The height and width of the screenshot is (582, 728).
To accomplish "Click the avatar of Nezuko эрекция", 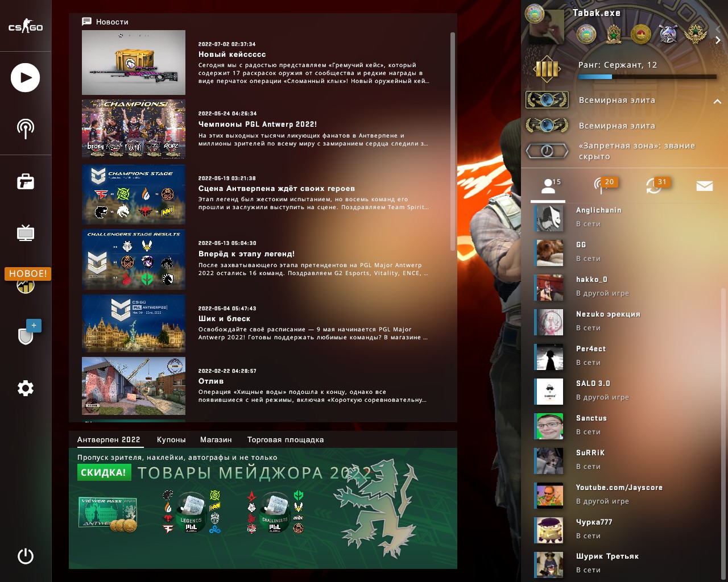I will (549, 322).
